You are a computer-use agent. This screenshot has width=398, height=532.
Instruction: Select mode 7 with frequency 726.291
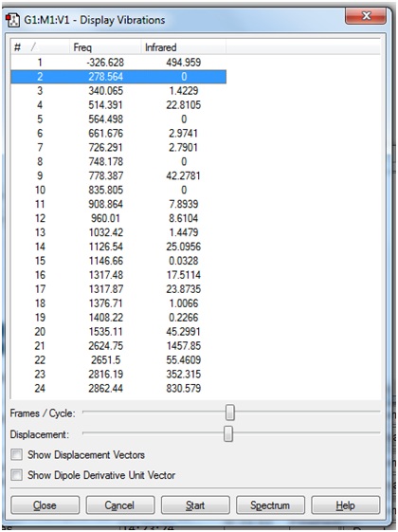point(118,147)
